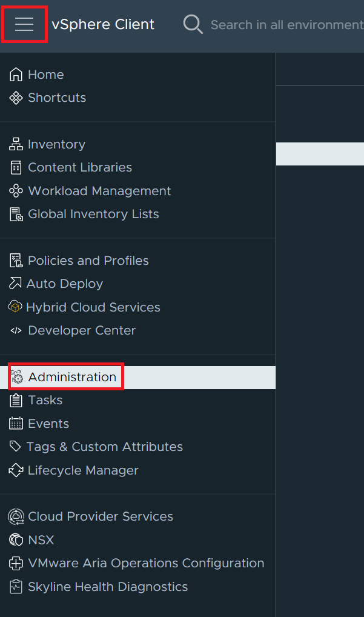364x617 pixels.
Task: Open Skyline Health Diagnostics
Action: coord(108,587)
